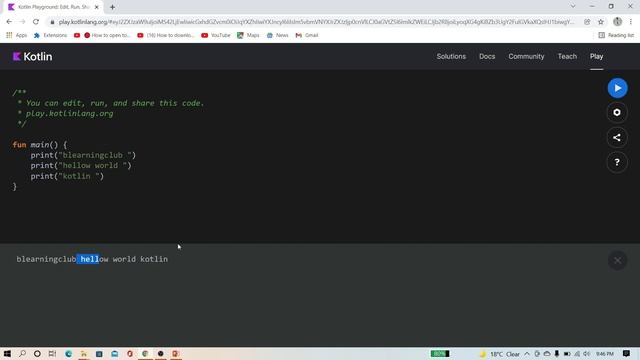Open the Teach page
The image size is (640, 360).
tap(567, 56)
